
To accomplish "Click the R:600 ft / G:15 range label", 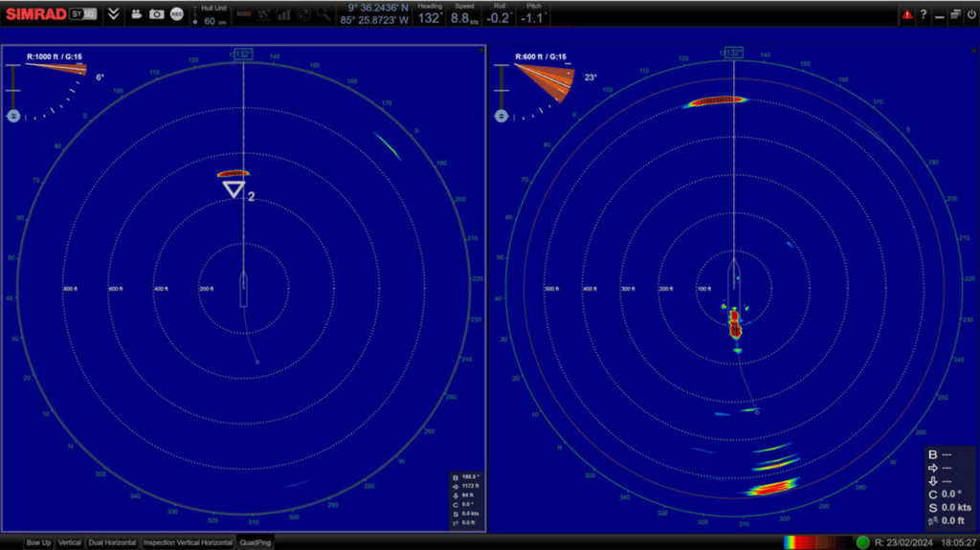I will (541, 56).
